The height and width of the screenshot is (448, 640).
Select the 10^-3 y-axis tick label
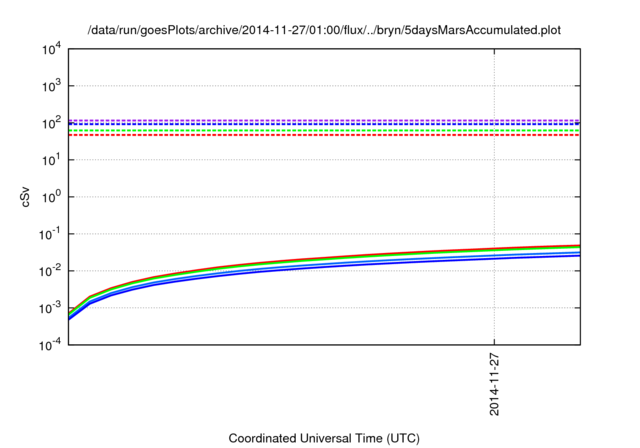coord(50,308)
